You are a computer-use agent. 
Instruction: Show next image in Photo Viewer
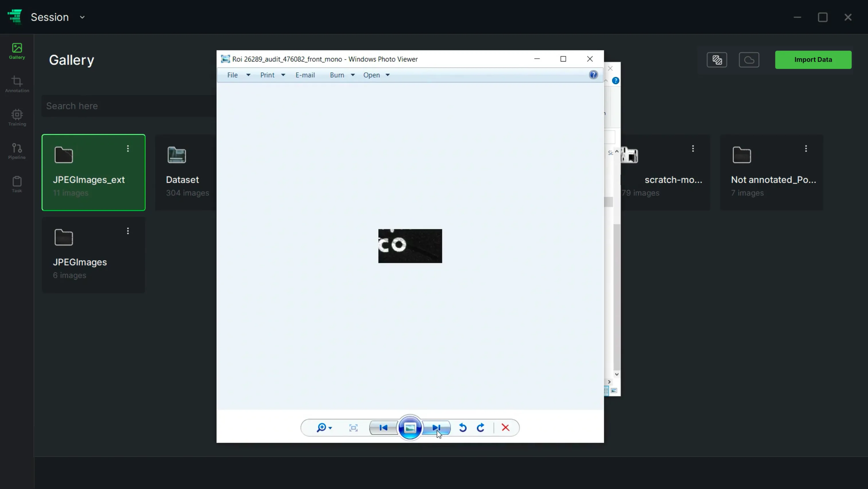[x=436, y=428]
